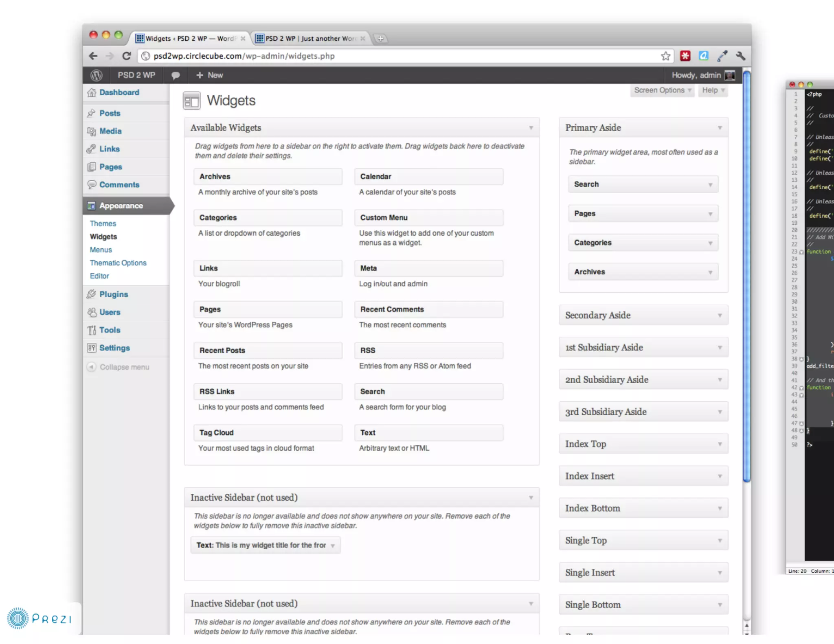Screen dimensions: 834x644
Task: Switch to the Widgets browser tab
Action: coord(190,38)
